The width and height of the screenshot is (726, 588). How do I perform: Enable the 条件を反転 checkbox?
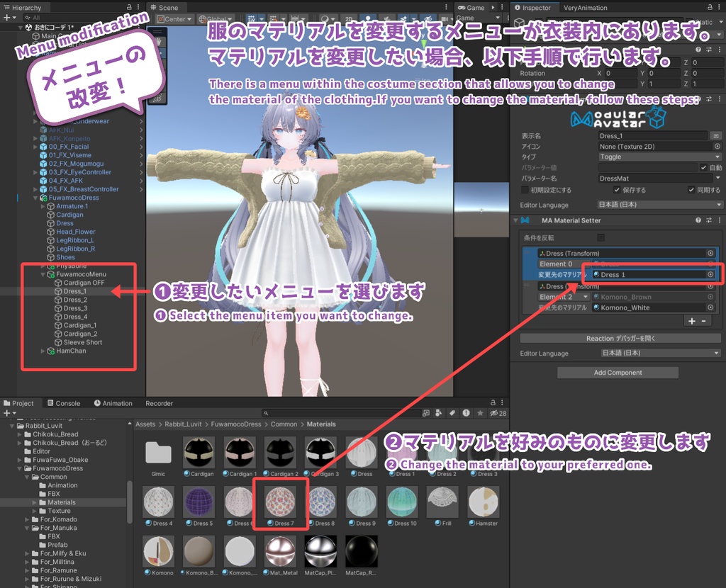[601, 237]
